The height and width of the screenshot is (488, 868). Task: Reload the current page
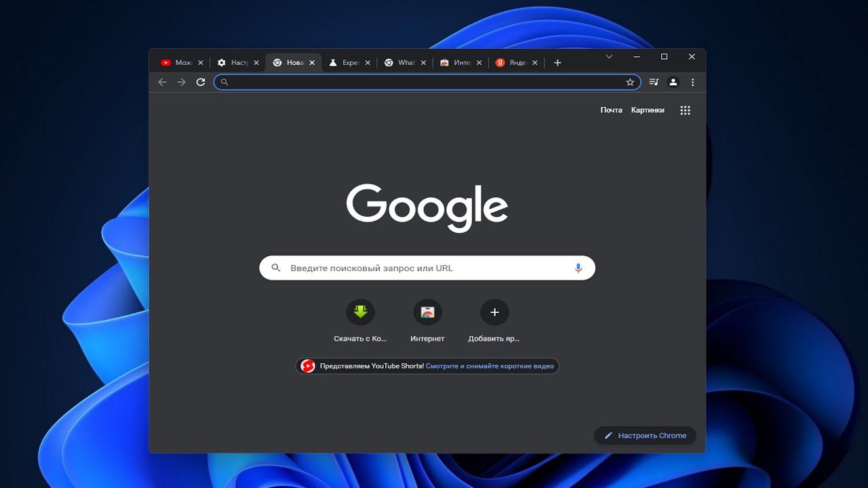point(201,82)
